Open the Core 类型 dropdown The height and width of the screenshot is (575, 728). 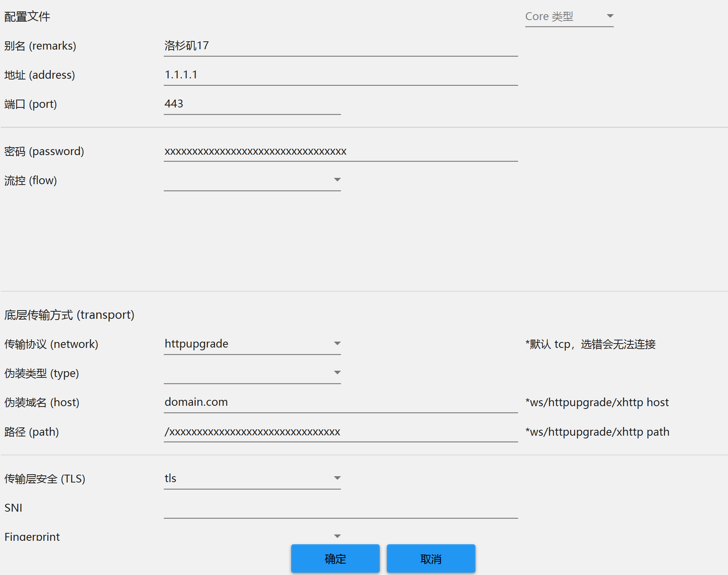point(569,17)
